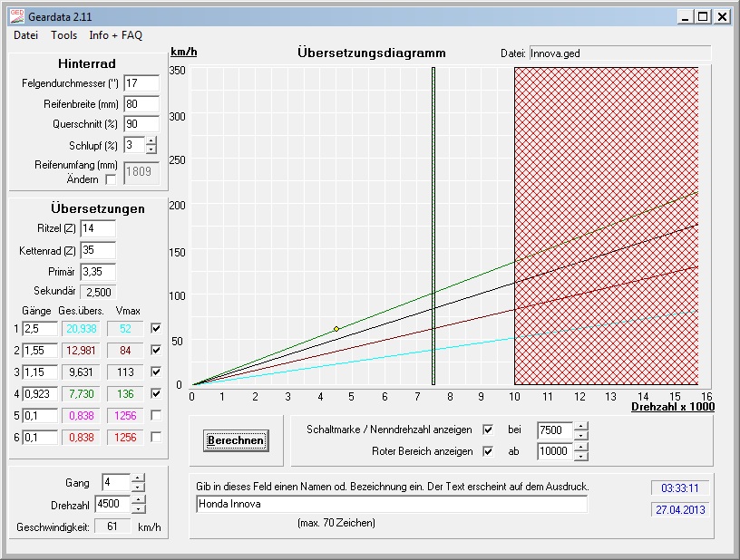Enable the gear 5 display checkbox

157,415
